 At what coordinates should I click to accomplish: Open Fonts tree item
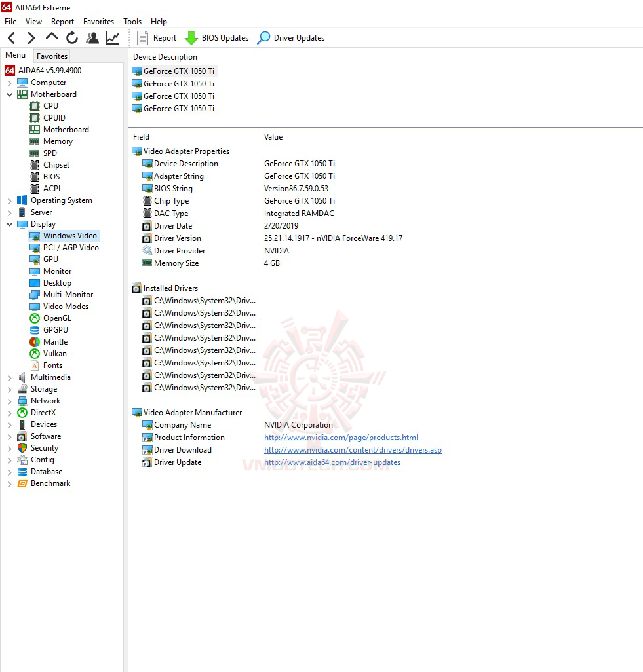click(x=52, y=365)
